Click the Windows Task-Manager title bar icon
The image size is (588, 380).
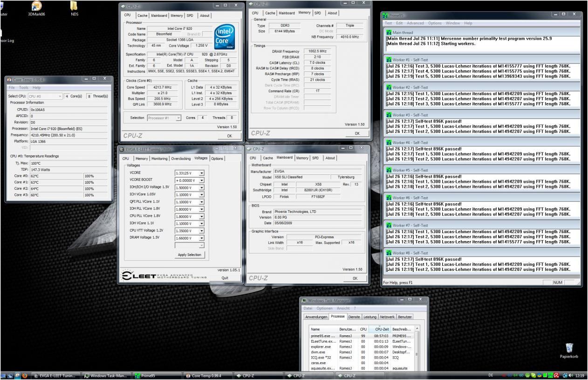pos(304,300)
